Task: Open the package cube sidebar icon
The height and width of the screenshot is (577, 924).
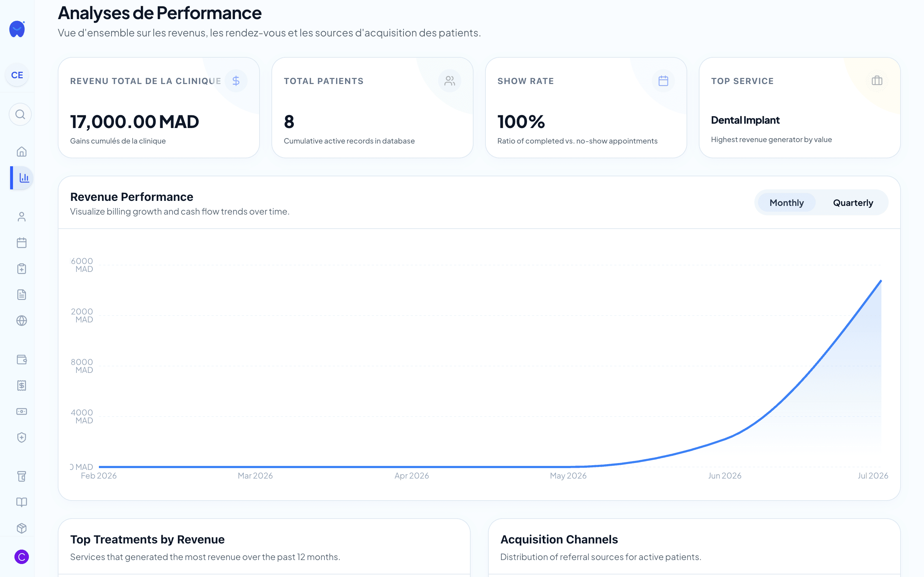Action: (x=22, y=528)
